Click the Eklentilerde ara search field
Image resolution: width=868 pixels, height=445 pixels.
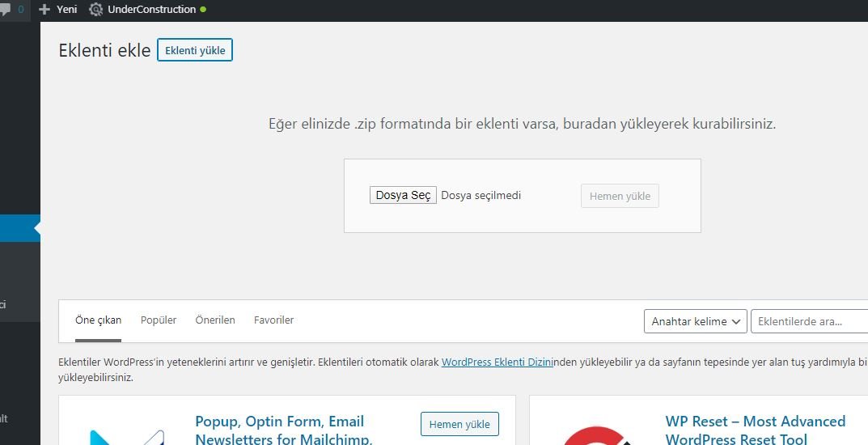click(809, 321)
